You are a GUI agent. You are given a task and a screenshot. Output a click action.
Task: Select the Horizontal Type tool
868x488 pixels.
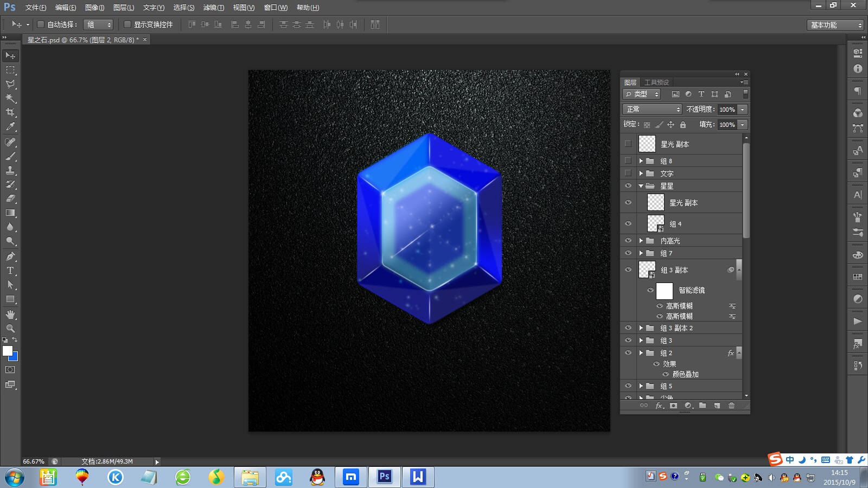click(x=10, y=271)
